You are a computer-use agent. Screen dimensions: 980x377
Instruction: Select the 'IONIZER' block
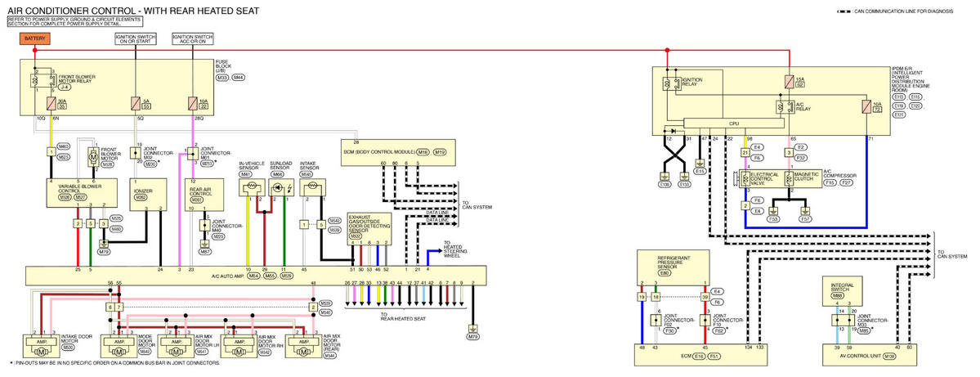pos(148,195)
